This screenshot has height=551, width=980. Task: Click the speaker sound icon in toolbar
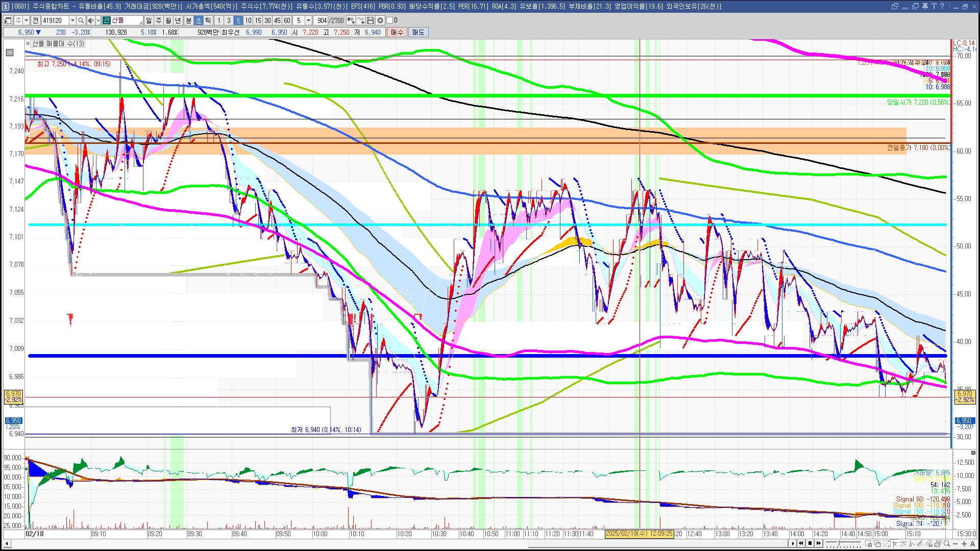[x=90, y=20]
